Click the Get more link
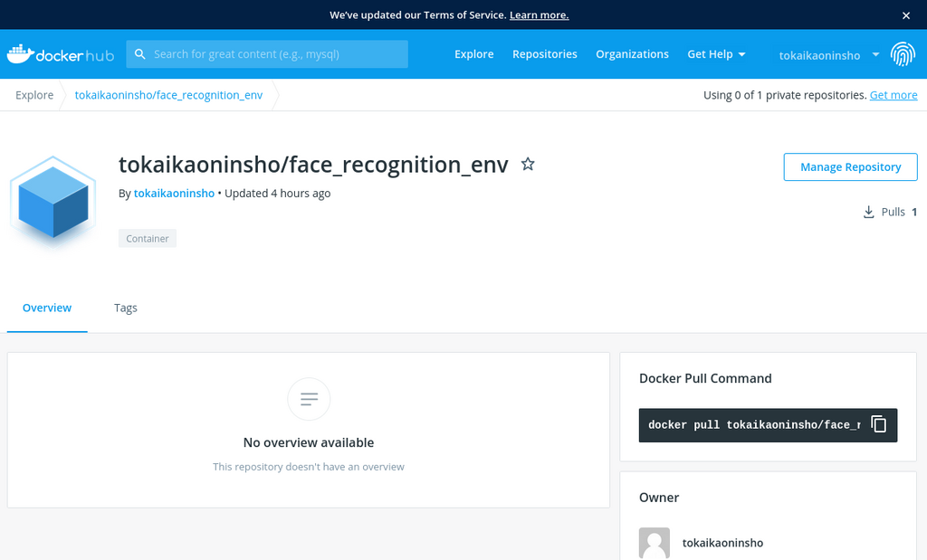This screenshot has width=927, height=560. 894,95
